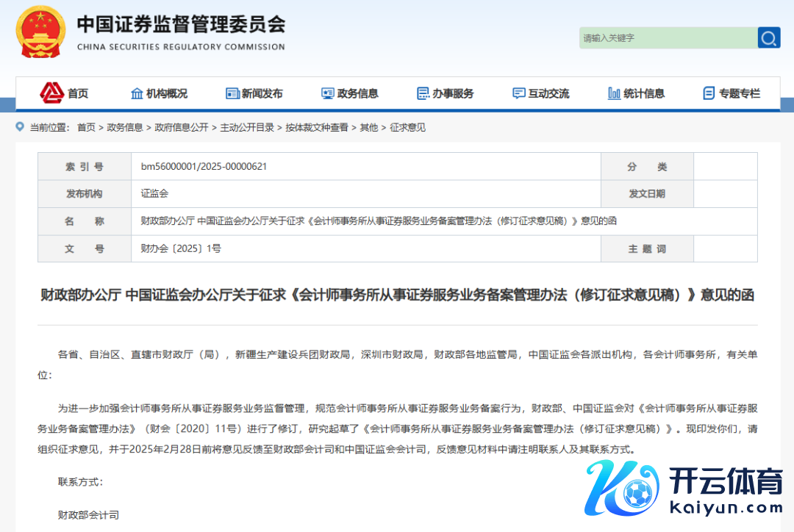This screenshot has width=794, height=532.
Task: Click the magnifier search button
Action: [x=769, y=38]
